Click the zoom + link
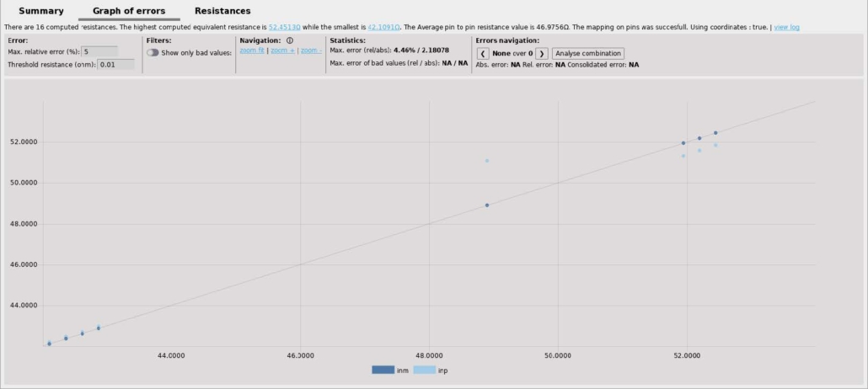The image size is (868, 389). pyautogui.click(x=282, y=51)
